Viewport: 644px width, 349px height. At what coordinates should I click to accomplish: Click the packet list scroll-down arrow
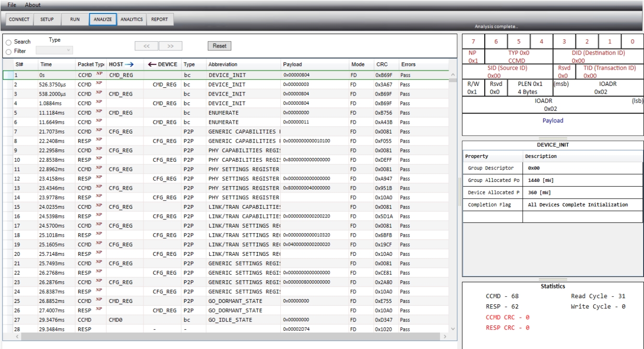pyautogui.click(x=453, y=328)
